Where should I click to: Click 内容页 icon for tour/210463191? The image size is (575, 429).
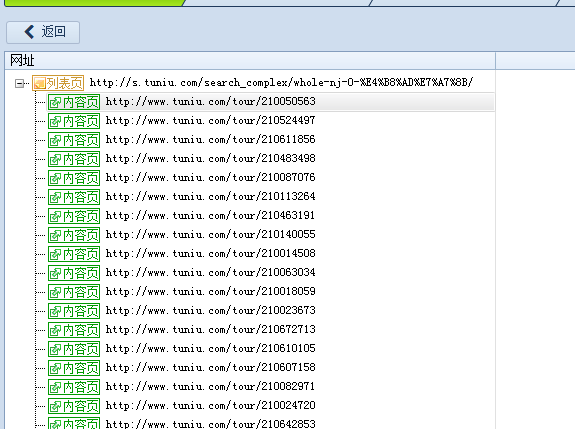74,216
